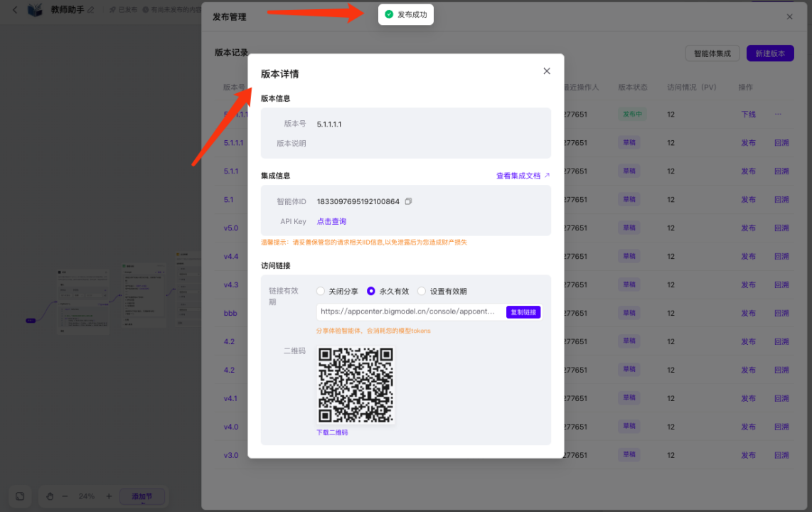Screen dimensions: 812x512
Task: Click 回溯 for version 5.1.1.1
Action: coord(781,143)
